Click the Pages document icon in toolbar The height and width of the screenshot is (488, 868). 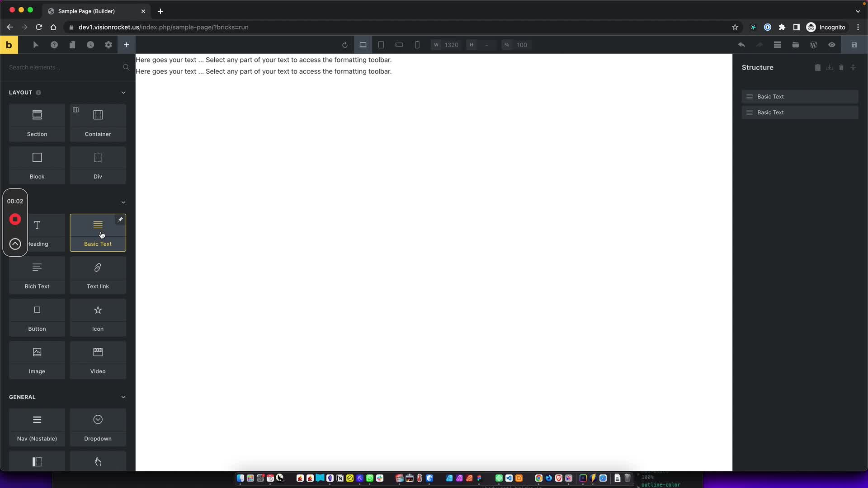pyautogui.click(x=72, y=45)
